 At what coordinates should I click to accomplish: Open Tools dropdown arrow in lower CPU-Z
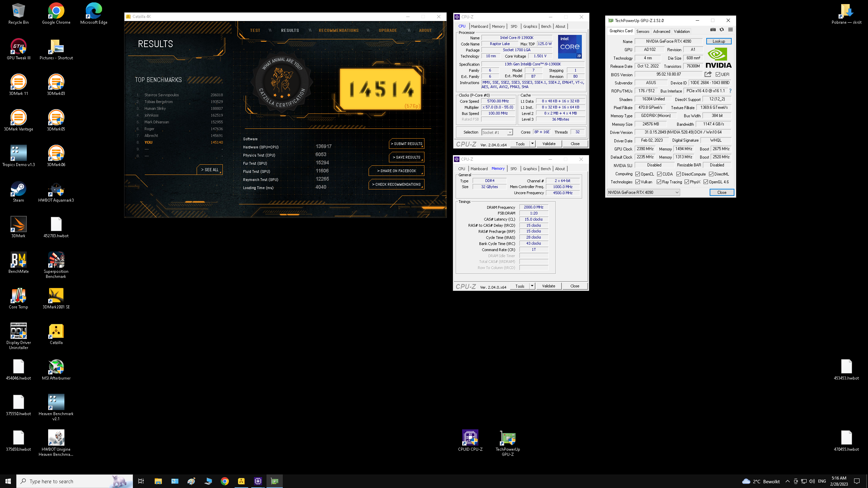(x=532, y=286)
